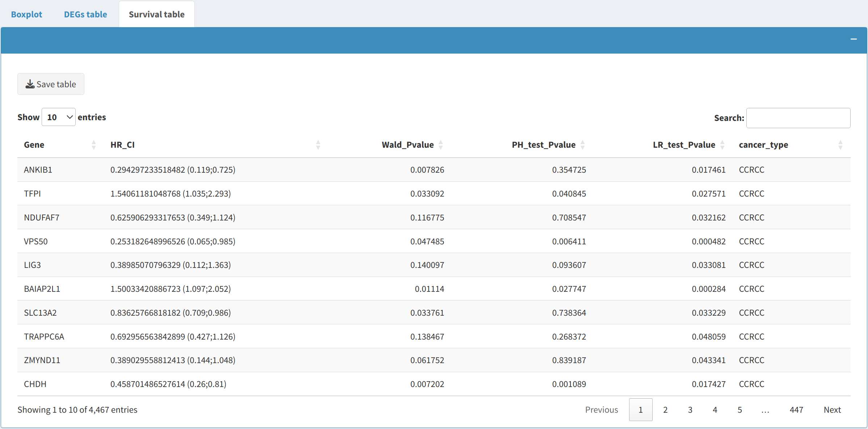Select the TRAPPC6A gene cell
The width and height of the screenshot is (868, 429).
[44, 337]
